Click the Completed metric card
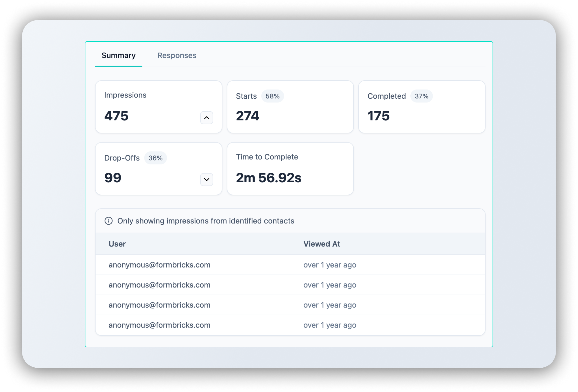The width and height of the screenshot is (578, 392). tap(421, 107)
